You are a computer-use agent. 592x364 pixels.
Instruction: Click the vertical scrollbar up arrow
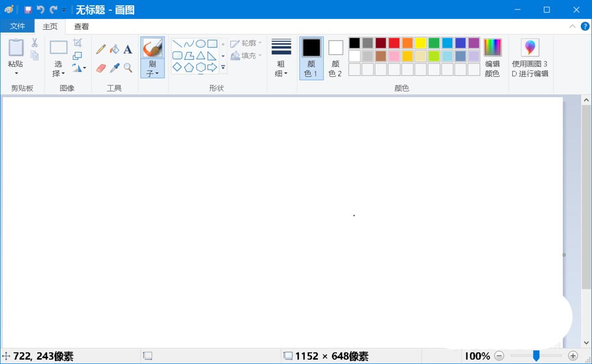coord(586,100)
